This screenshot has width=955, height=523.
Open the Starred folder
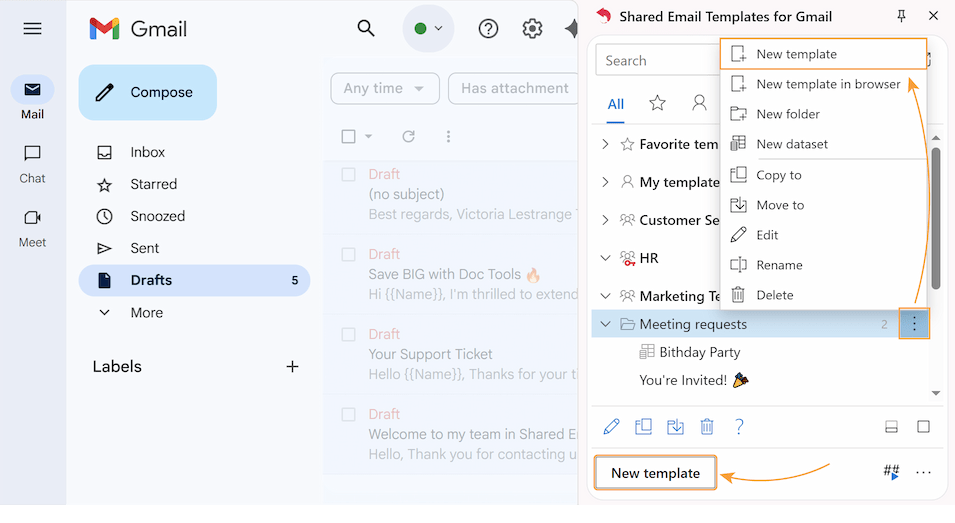194,184
